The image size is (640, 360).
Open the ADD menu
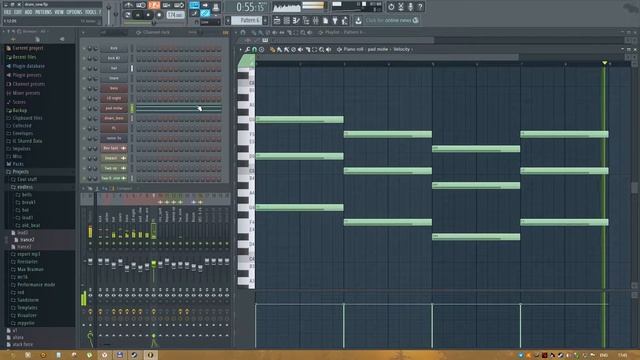[28, 12]
